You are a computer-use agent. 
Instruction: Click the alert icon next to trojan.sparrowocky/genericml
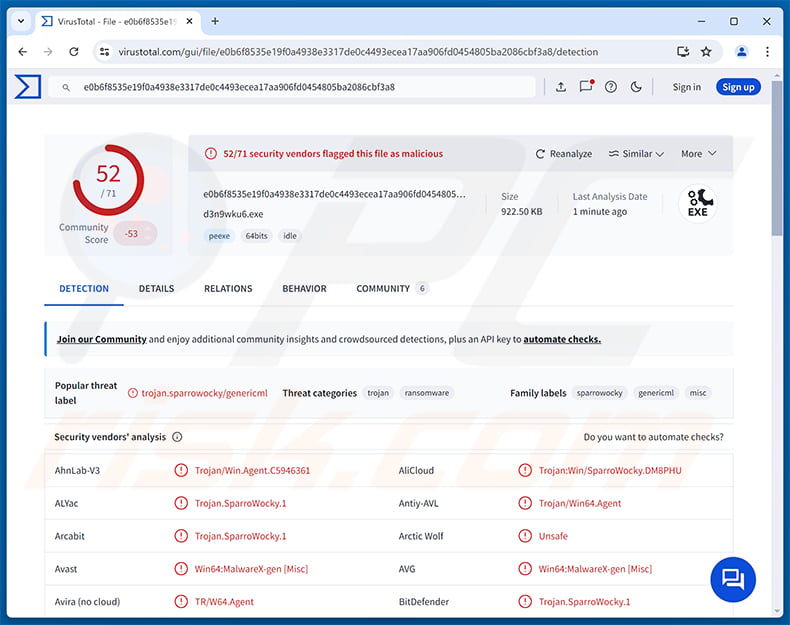pyautogui.click(x=133, y=393)
